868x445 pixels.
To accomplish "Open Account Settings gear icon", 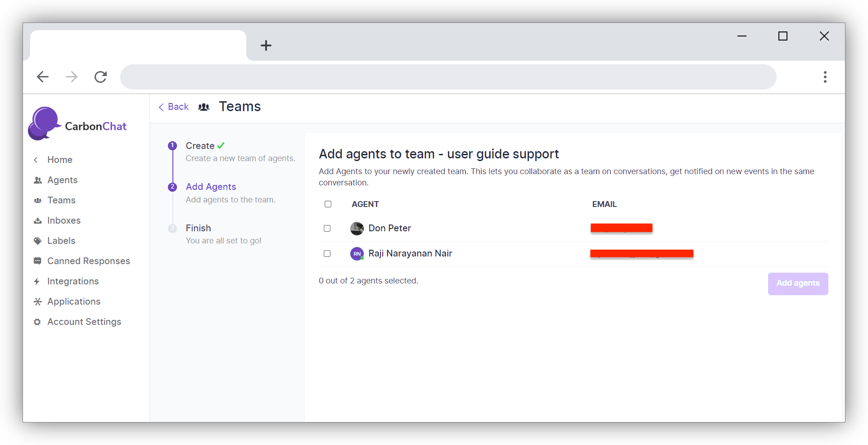I will tap(38, 322).
